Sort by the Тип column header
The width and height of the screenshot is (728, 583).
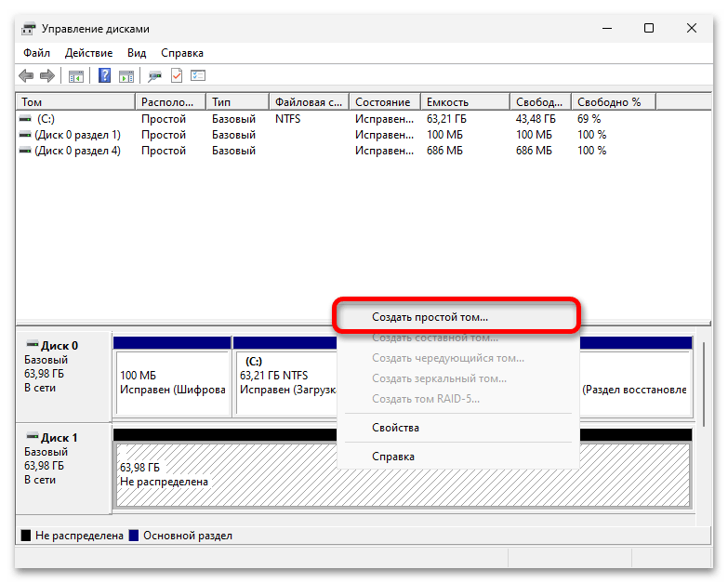coord(237,102)
